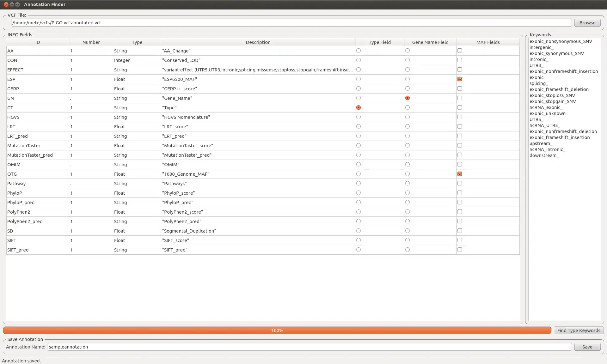Enable MAF Fields checkbox for GERP row
The width and height of the screenshot is (607, 364).
460,88
